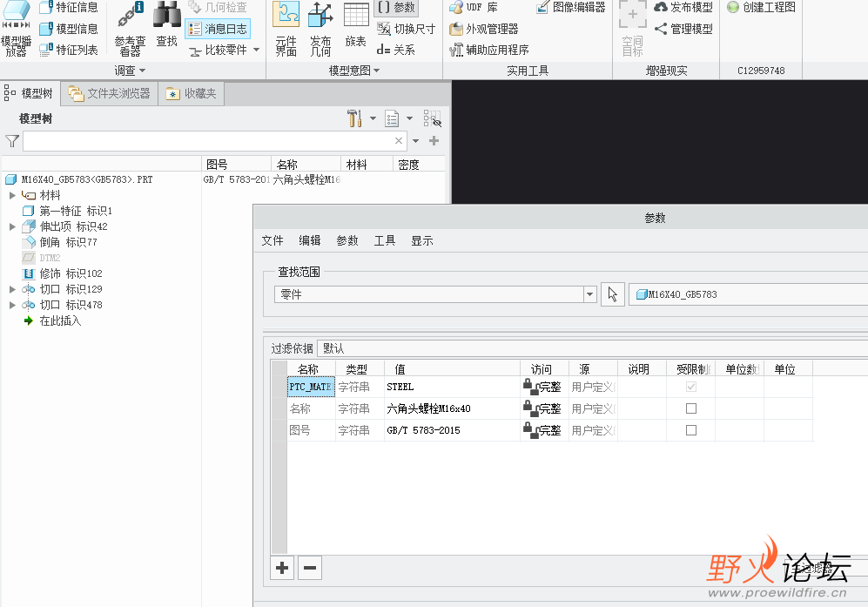Click 切换尺寸 switch dimensions
This screenshot has height=607, width=868.
pos(406,29)
